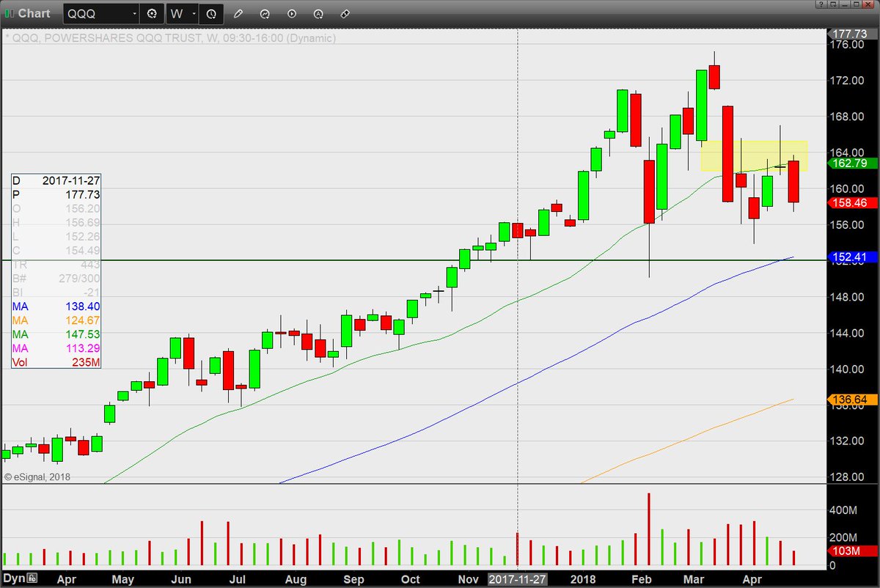Click the D 2017-11-27 row in data panel
The width and height of the screenshot is (880, 588).
click(56, 180)
